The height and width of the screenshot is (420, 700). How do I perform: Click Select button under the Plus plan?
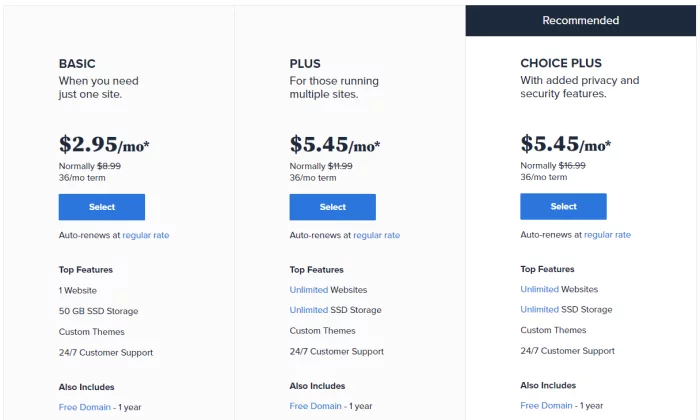point(333,207)
